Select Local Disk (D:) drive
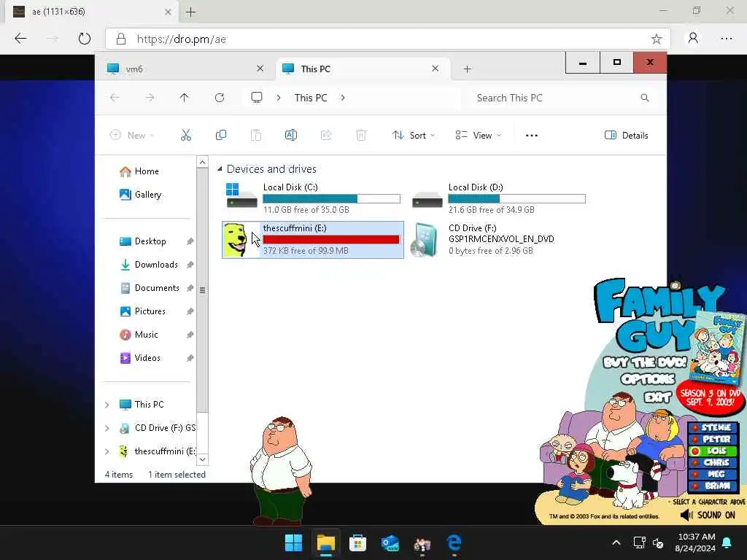 click(x=498, y=198)
